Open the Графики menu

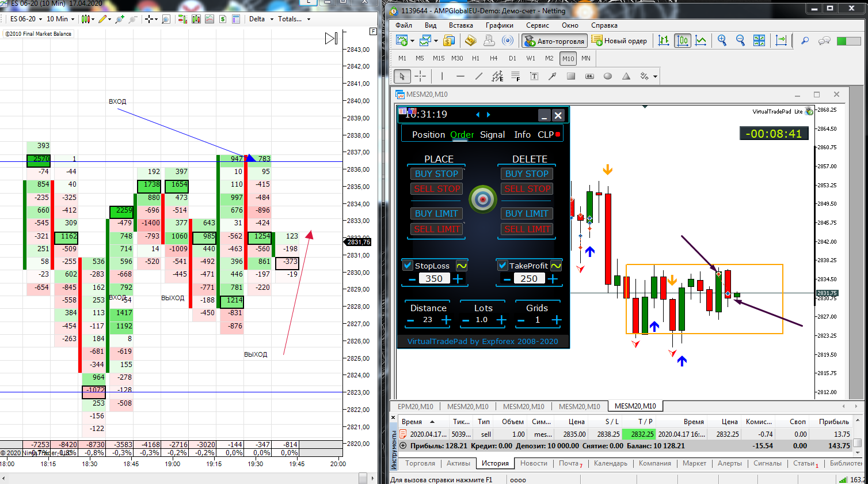(x=499, y=25)
